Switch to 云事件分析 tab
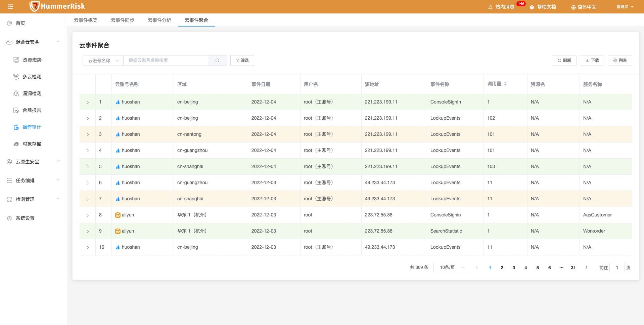The image size is (644, 325). click(x=159, y=20)
